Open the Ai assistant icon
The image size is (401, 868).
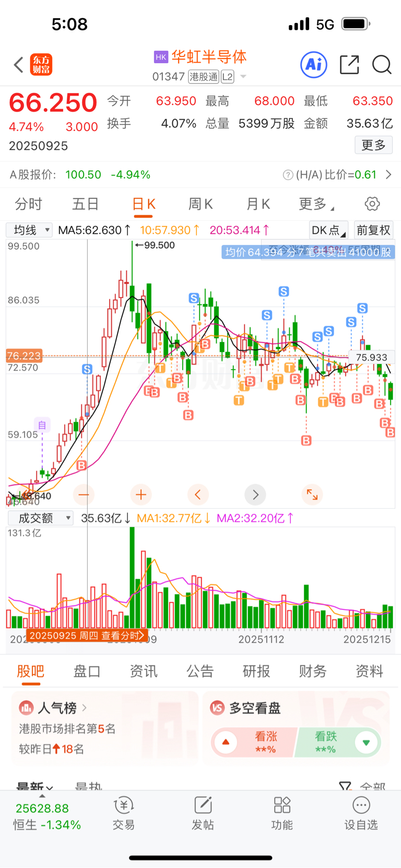tap(314, 65)
